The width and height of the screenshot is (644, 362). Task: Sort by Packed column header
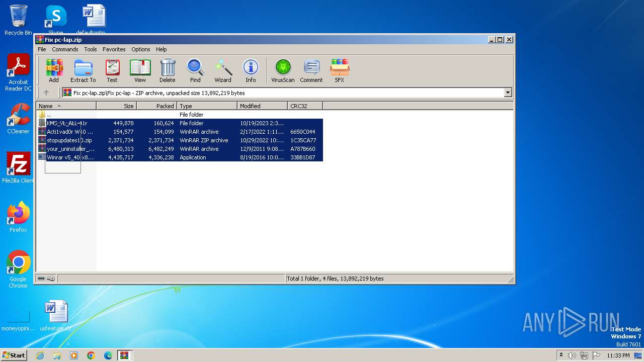click(156, 106)
